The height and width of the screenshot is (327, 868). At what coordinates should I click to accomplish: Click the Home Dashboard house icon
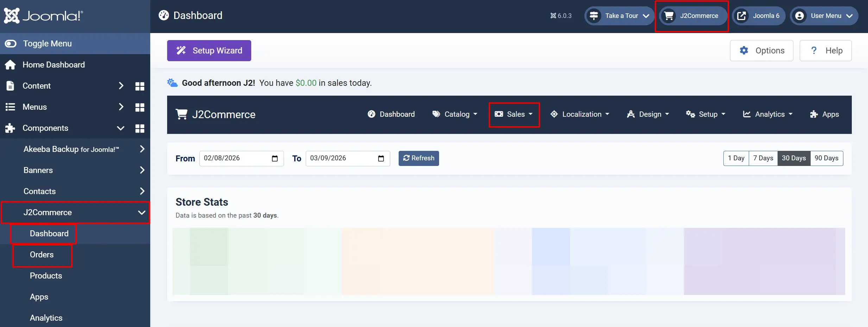pos(10,65)
